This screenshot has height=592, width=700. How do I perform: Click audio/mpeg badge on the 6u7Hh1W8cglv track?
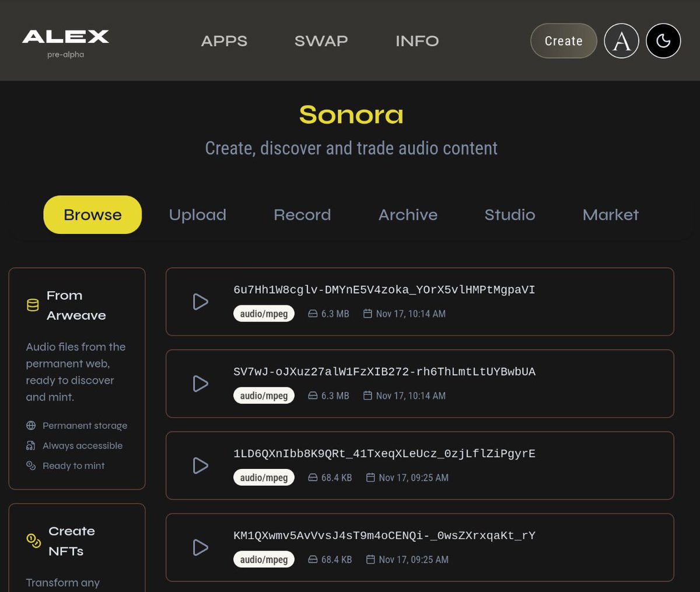coord(264,314)
